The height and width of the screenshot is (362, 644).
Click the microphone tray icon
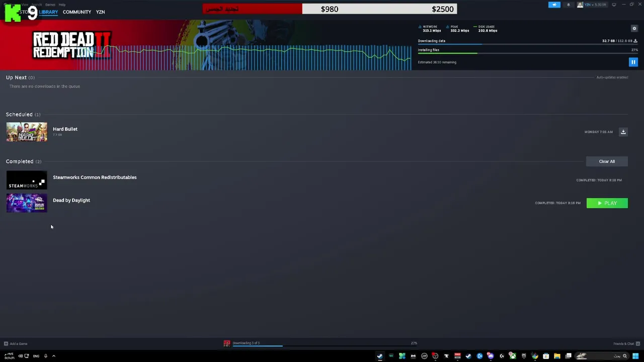pos(45,356)
